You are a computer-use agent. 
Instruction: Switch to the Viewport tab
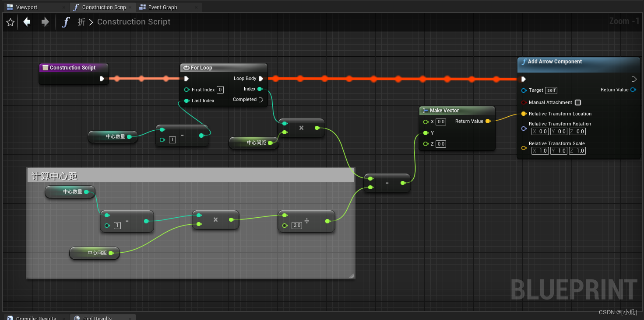click(x=24, y=7)
